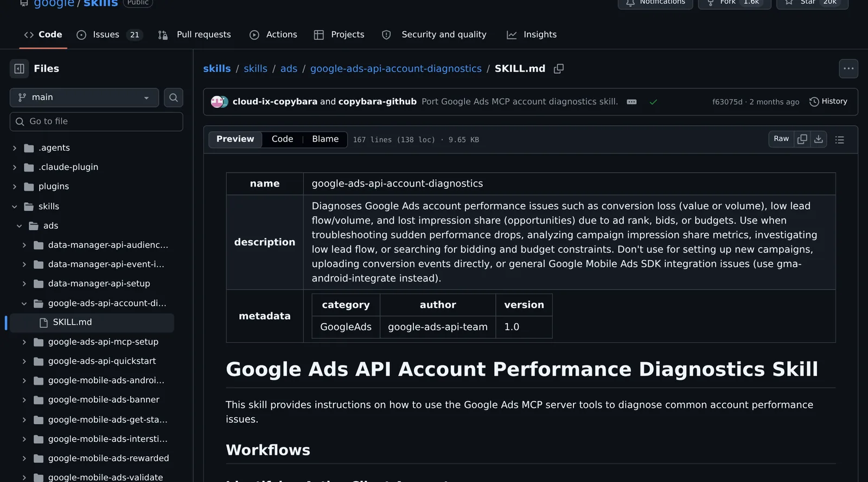Copy file path icon next to SKILL.md
The width and height of the screenshot is (868, 482).
pos(559,69)
